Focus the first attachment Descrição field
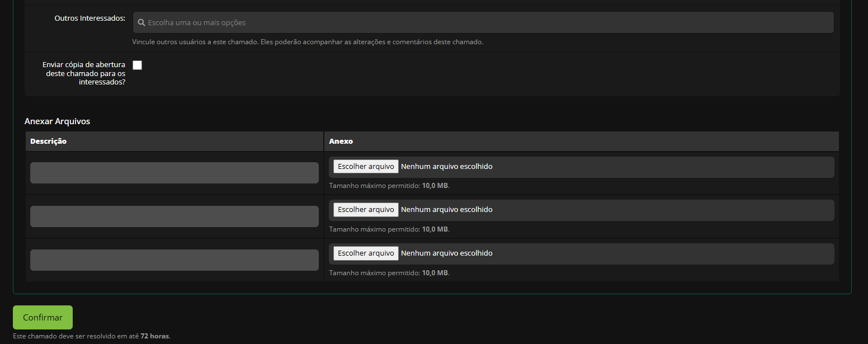 tap(174, 173)
